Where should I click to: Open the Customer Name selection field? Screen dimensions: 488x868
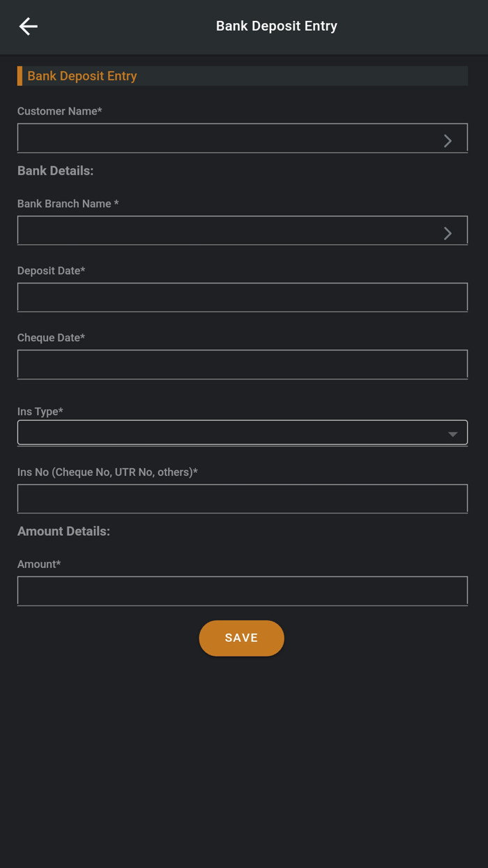pos(230,138)
